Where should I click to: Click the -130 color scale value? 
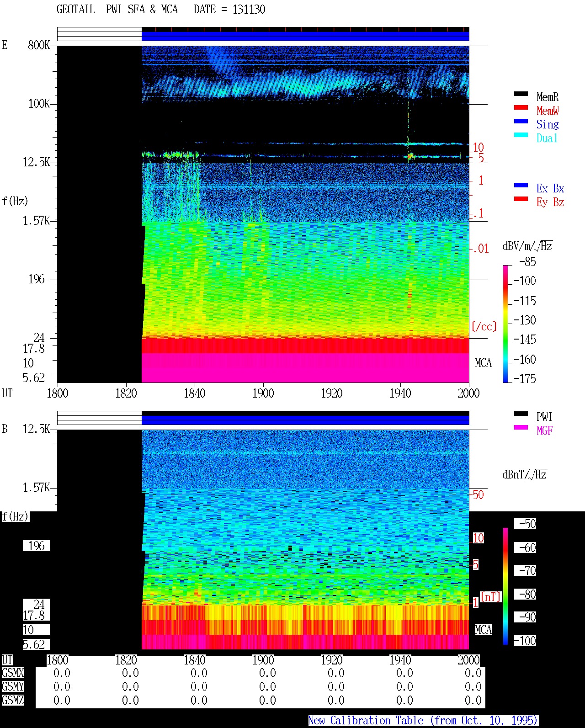525,320
